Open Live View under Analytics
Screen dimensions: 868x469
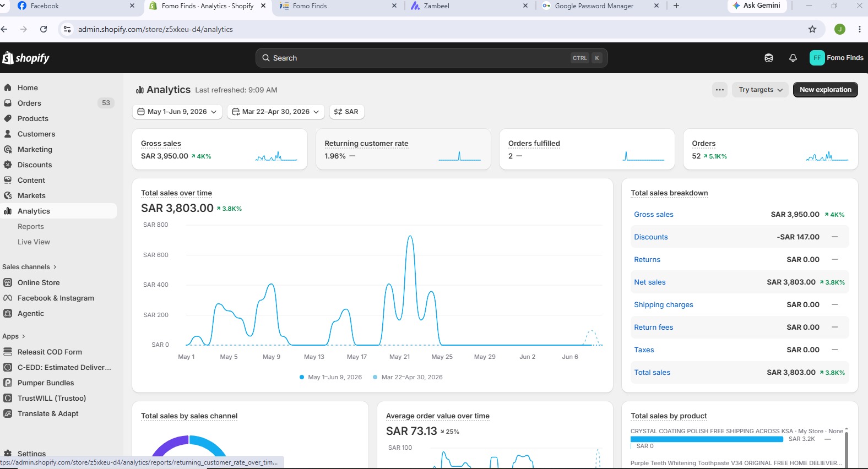(34, 242)
